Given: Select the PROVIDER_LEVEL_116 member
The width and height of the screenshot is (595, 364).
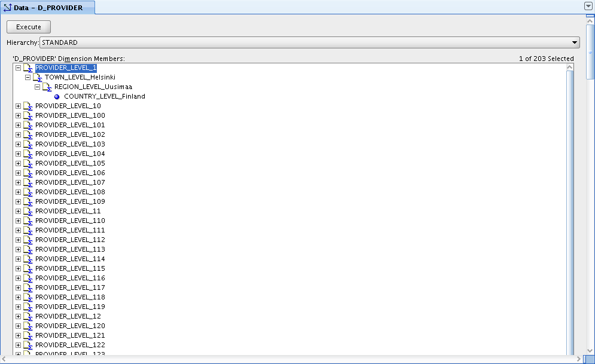Looking at the screenshot, I should coord(70,278).
